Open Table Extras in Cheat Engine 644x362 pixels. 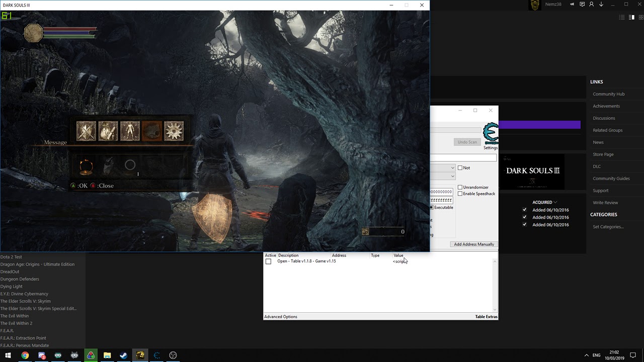pyautogui.click(x=486, y=317)
